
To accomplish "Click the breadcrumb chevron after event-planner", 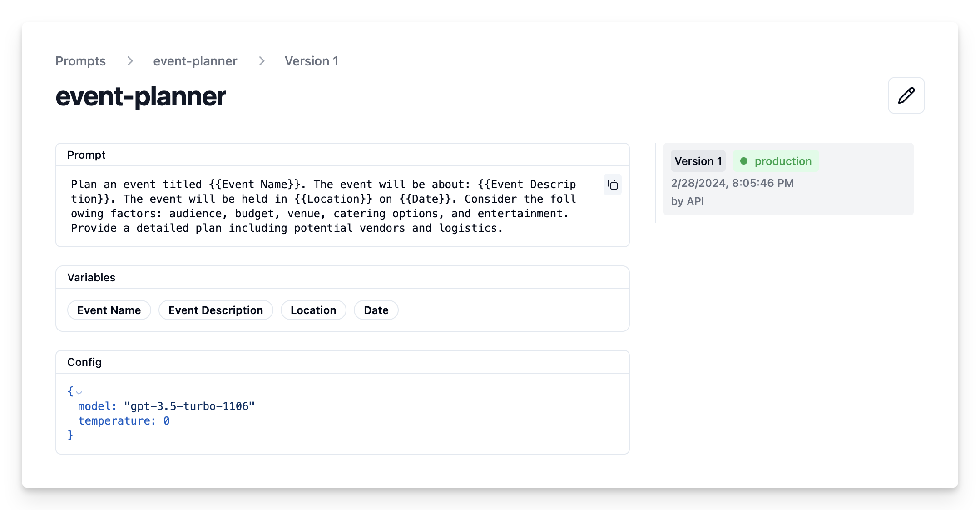I will pos(262,61).
